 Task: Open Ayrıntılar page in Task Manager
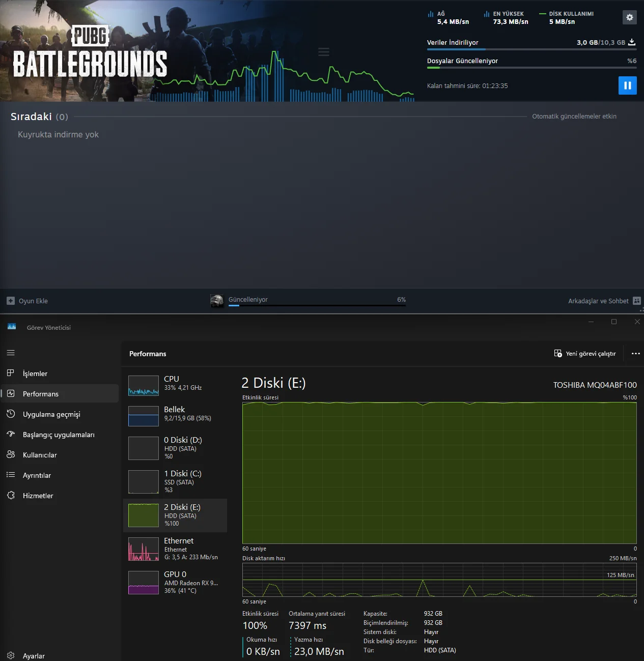click(60, 475)
